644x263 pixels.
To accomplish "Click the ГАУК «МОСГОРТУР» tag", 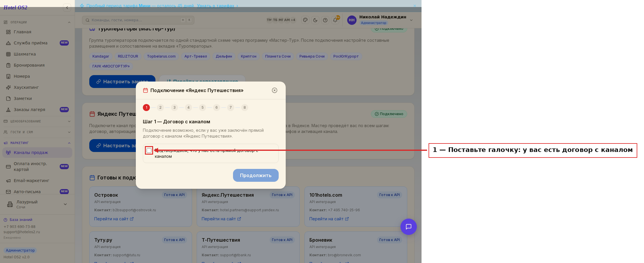I will pyautogui.click(x=111, y=66).
